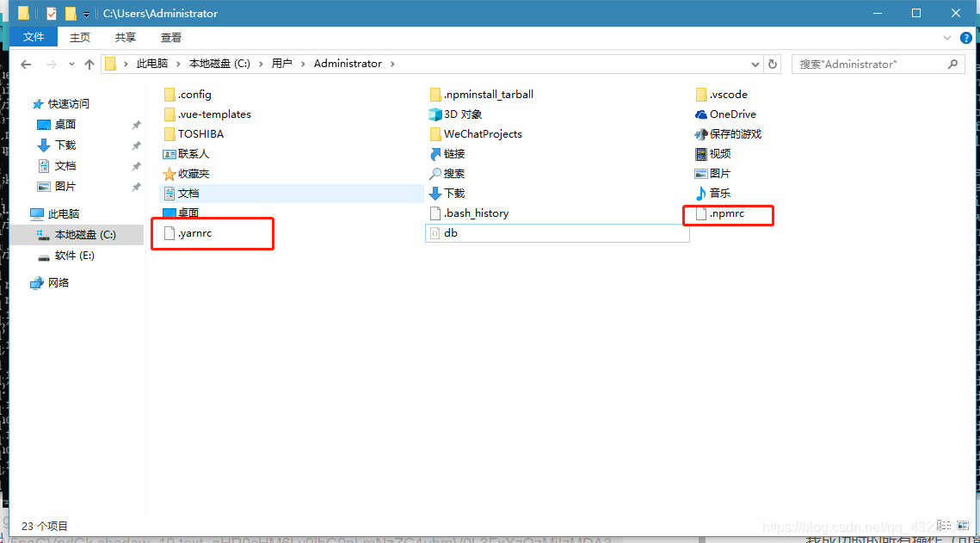Viewport: 980px width, 543px height.
Task: Switch to large icons view in status bar
Action: point(963,526)
